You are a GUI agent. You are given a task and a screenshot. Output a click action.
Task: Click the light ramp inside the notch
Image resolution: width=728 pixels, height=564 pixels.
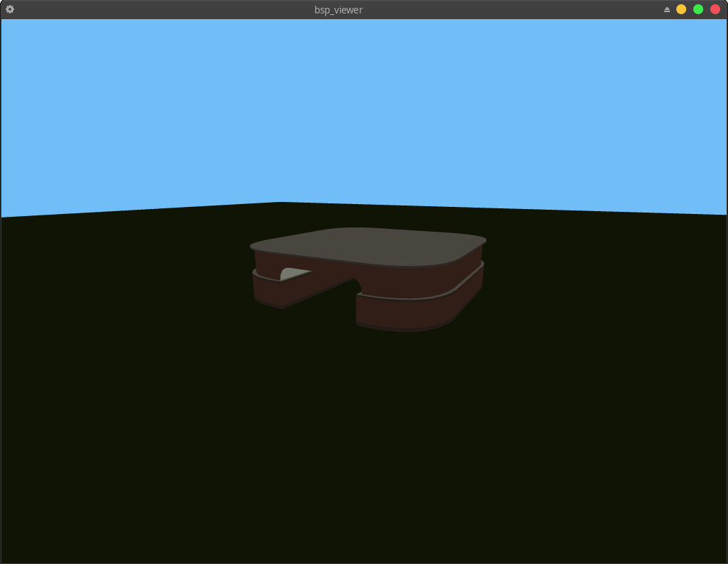pos(290,271)
